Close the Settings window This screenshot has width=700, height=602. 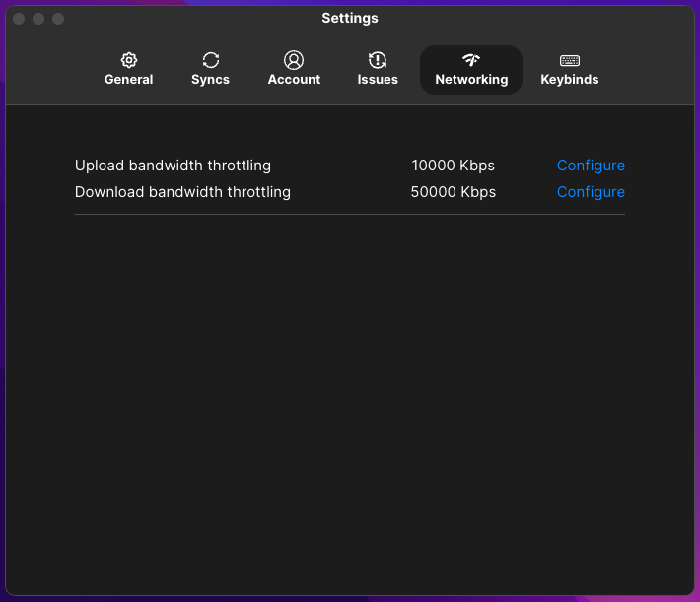(19, 19)
